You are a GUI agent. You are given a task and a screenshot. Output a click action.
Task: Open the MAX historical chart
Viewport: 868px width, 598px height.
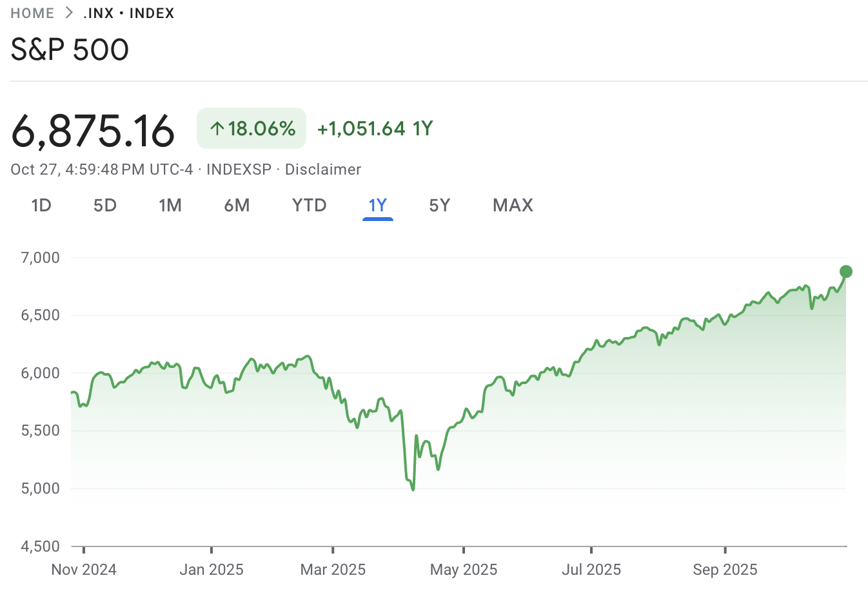tap(513, 205)
